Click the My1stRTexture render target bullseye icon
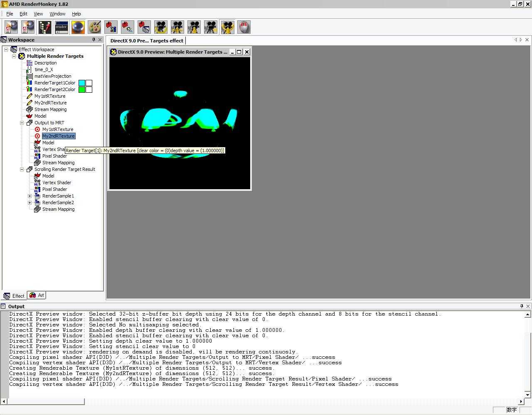The height and width of the screenshot is (415, 532). pos(37,129)
